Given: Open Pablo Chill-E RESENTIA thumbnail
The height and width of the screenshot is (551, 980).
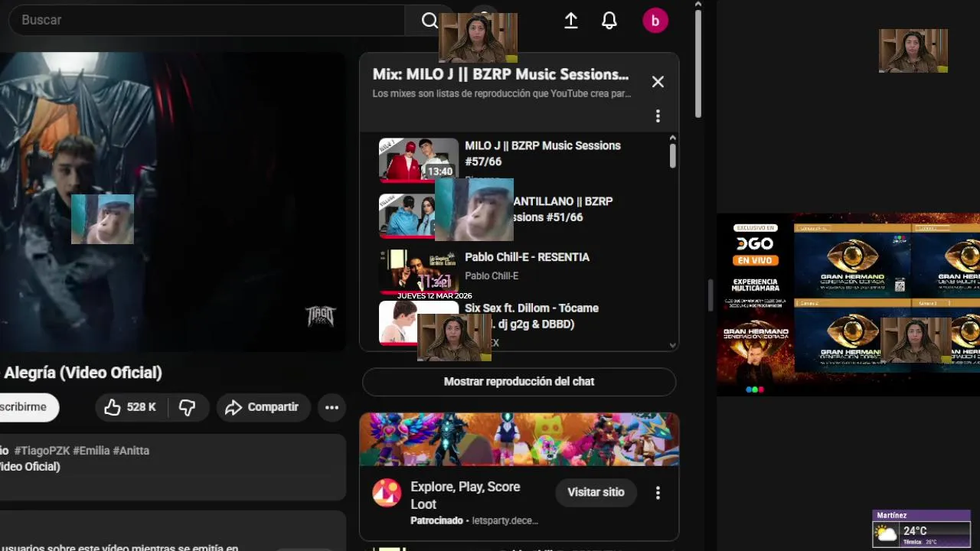Looking at the screenshot, I should click(418, 271).
